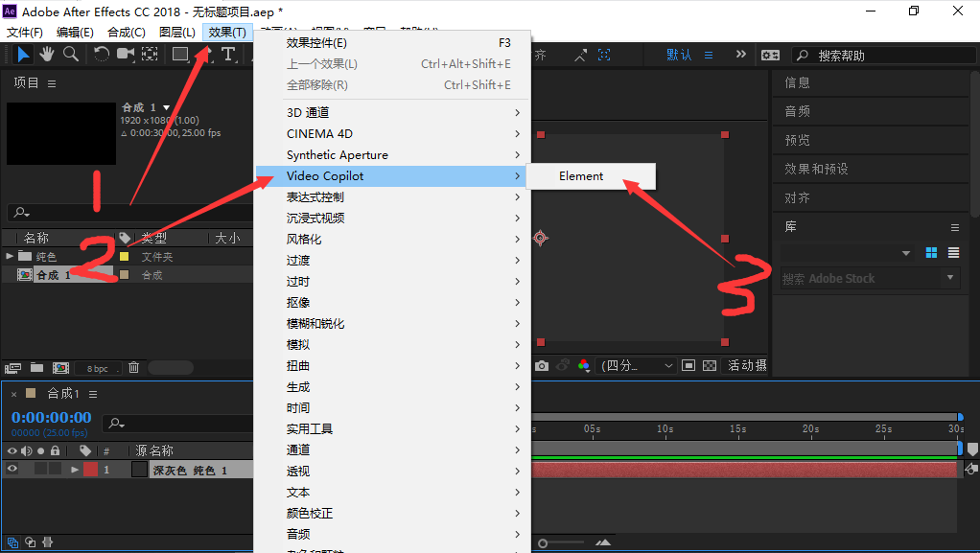Create a new composition from Project panel

[60, 368]
